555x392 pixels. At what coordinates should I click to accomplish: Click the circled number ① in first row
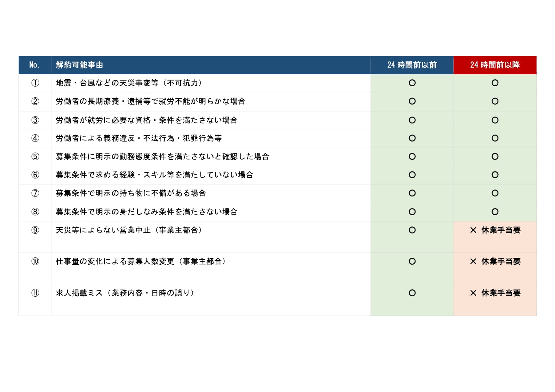click(35, 83)
